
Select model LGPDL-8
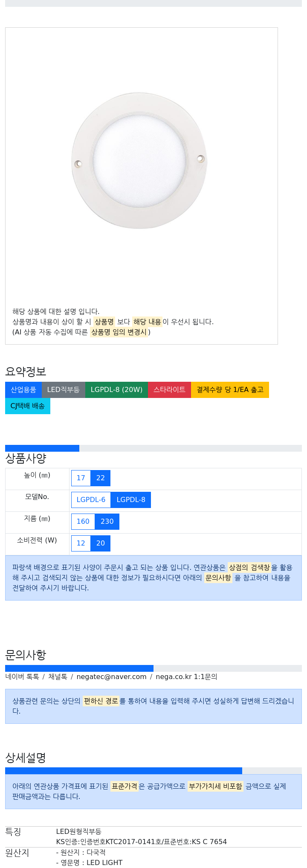click(131, 500)
